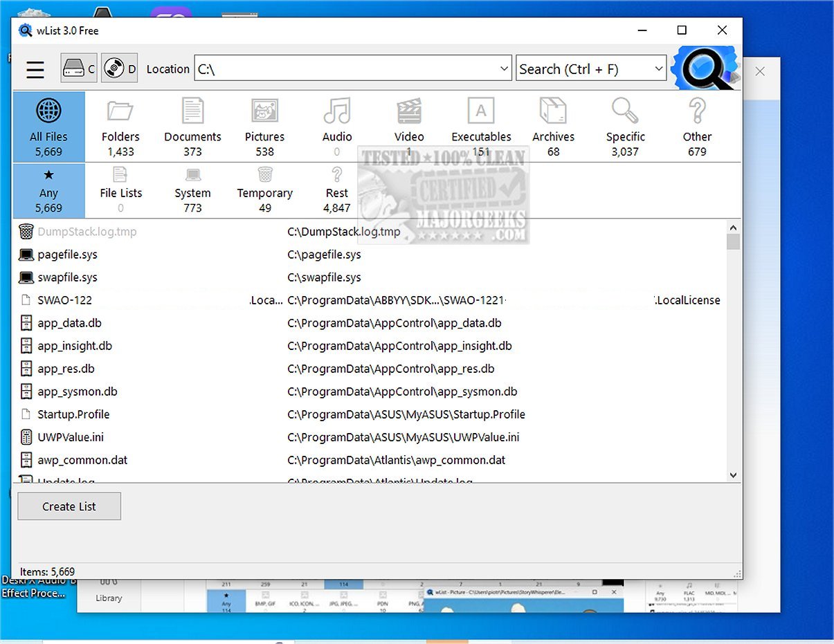Viewport: 834px width, 644px height.
Task: Filter by Pictures category
Action: click(x=264, y=127)
